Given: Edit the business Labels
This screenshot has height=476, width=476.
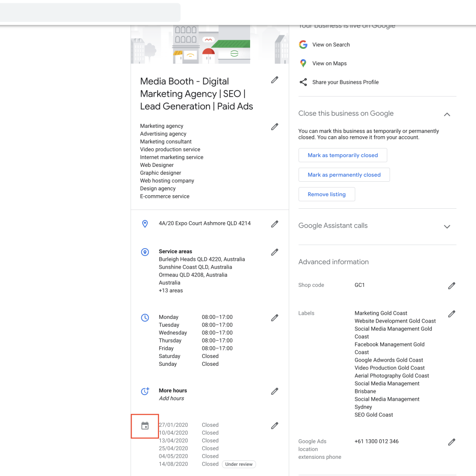Looking at the screenshot, I should 451,314.
